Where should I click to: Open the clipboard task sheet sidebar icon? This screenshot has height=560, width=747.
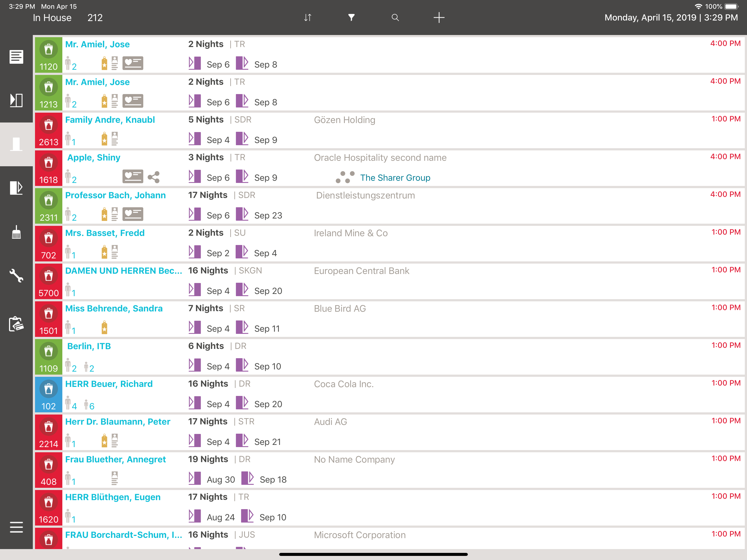click(16, 324)
